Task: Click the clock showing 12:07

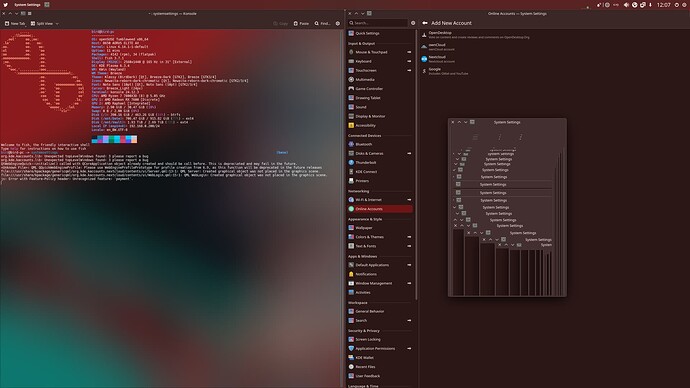Action: coord(663,5)
